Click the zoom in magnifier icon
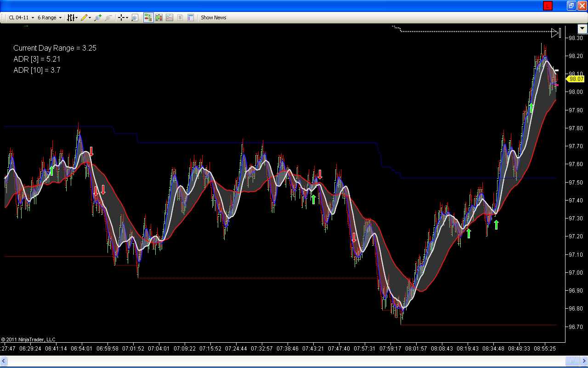Image resolution: width=588 pixels, height=368 pixels. [x=98, y=17]
